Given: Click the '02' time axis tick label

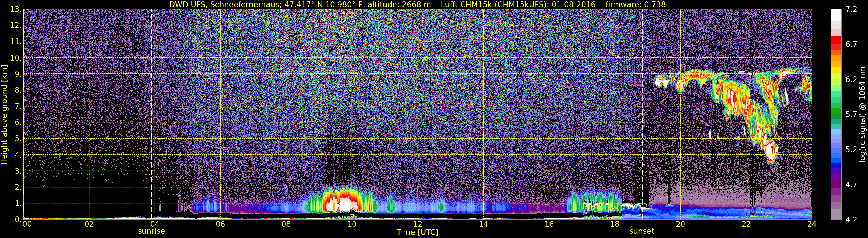Looking at the screenshot, I should 89,224.
